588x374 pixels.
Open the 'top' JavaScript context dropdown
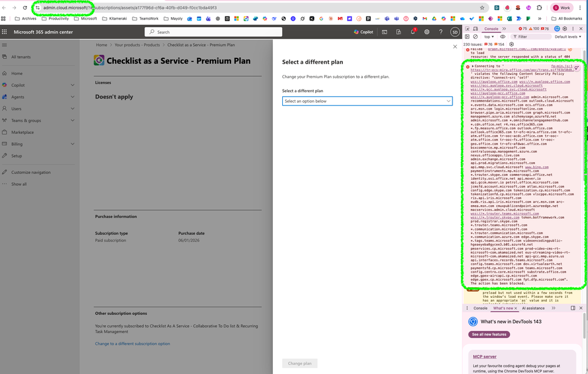click(x=489, y=37)
